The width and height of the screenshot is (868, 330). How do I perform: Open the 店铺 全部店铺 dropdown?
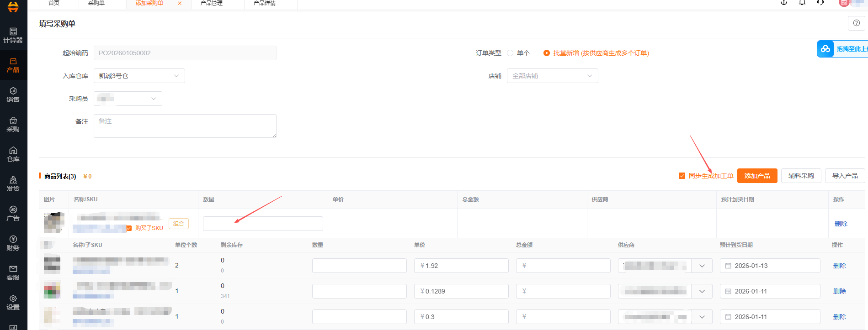552,76
